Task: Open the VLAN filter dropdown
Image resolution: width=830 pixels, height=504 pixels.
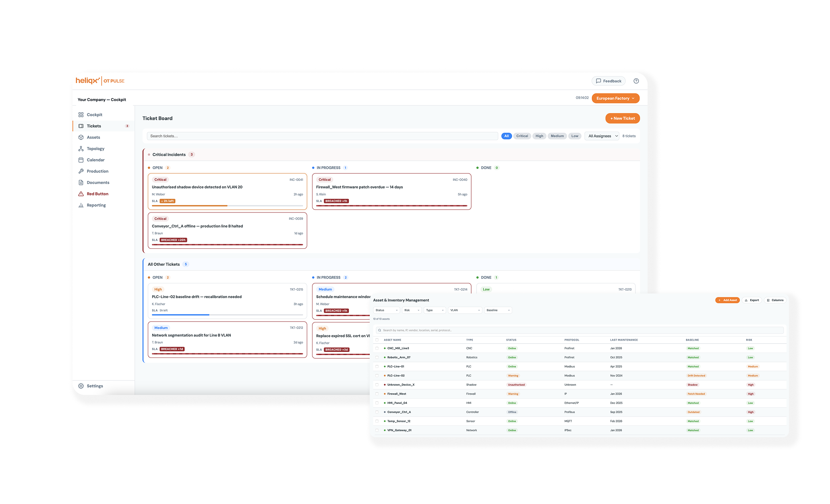Action: point(465,310)
